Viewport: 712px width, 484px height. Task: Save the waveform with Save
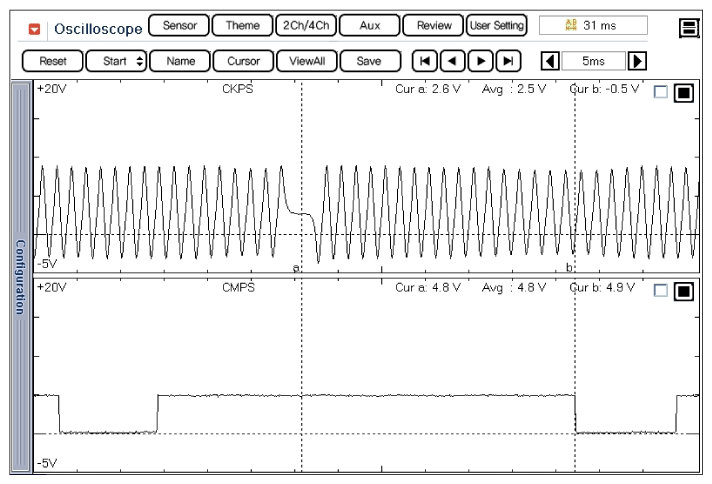click(371, 61)
